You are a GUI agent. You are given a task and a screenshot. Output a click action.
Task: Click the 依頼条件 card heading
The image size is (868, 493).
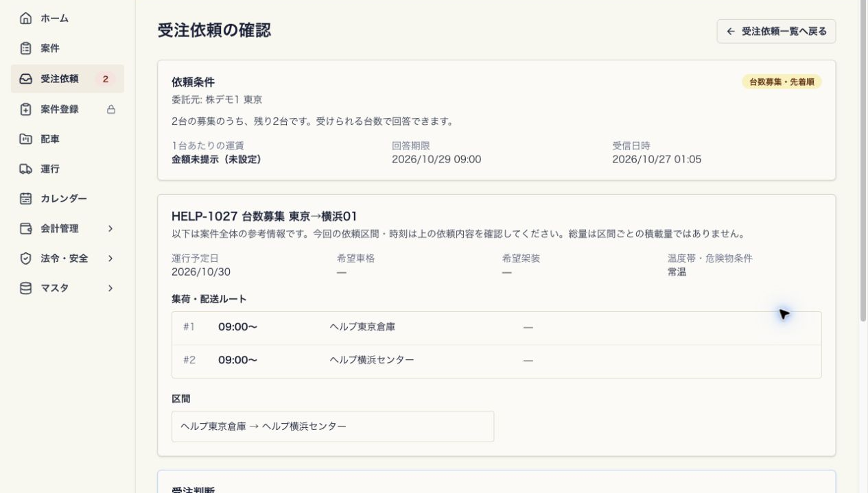pyautogui.click(x=193, y=82)
